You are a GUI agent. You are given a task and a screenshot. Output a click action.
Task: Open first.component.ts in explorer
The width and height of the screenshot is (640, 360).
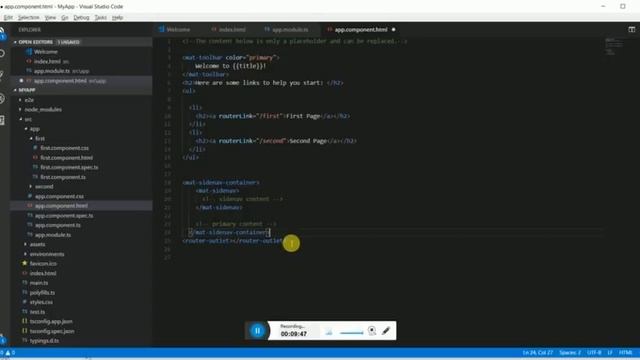(x=63, y=177)
